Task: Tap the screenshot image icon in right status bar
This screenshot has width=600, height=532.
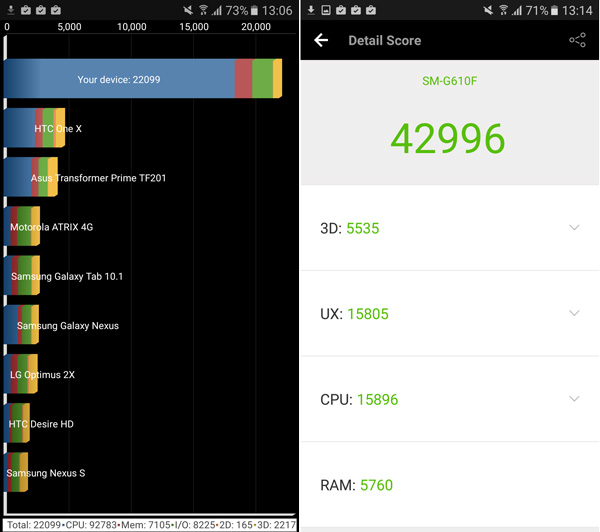Action: (326, 10)
